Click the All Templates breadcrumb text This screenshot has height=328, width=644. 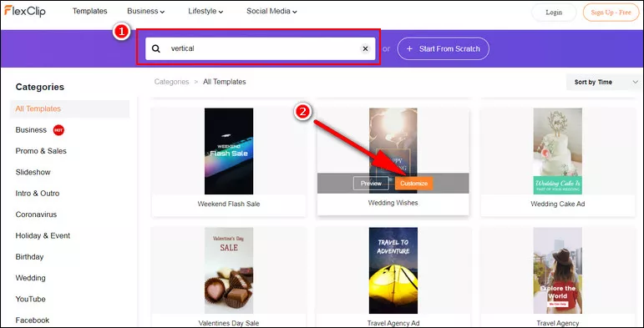point(224,82)
